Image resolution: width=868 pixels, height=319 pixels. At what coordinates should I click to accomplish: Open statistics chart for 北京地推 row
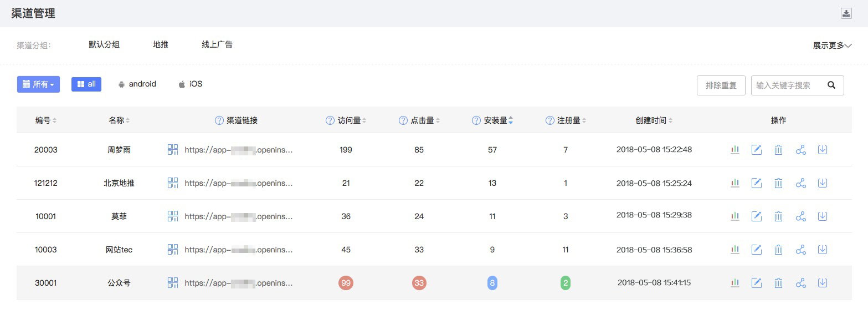(735, 183)
